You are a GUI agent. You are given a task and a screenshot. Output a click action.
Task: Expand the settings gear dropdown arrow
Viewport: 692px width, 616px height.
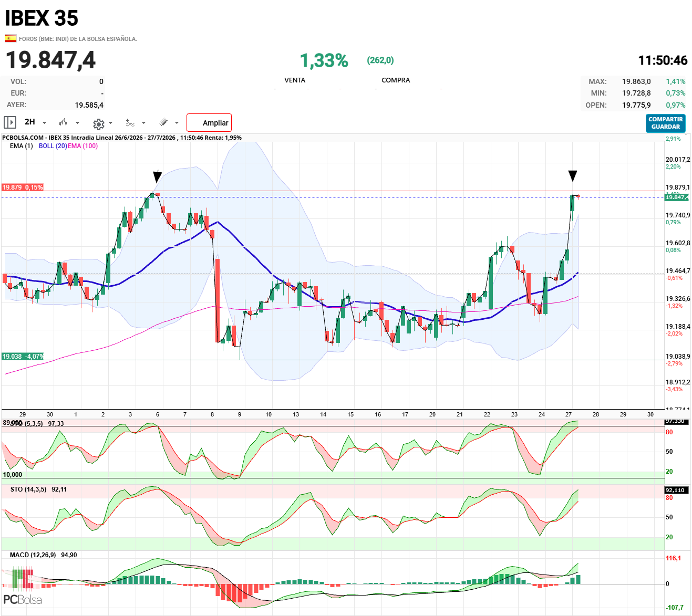point(110,123)
